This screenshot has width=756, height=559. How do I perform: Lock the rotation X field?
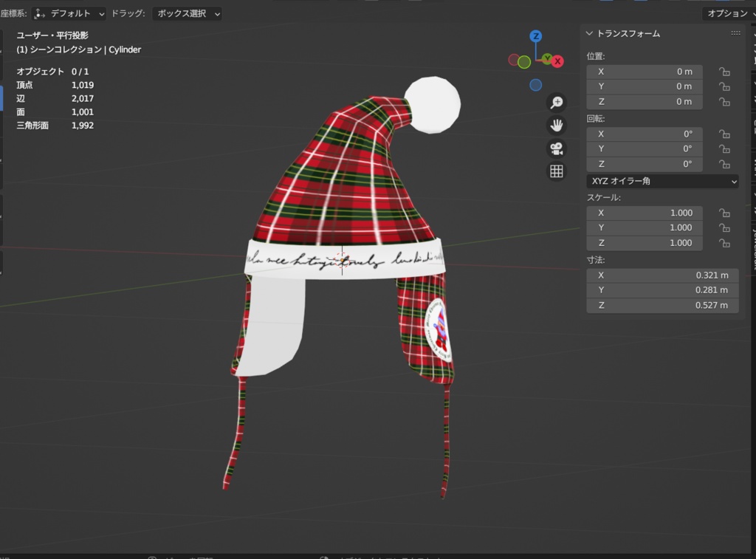[x=724, y=134]
